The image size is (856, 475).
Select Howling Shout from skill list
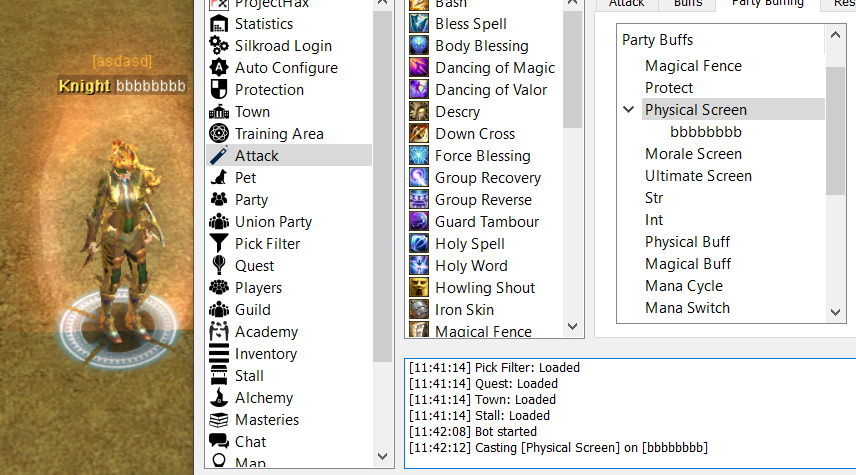pos(484,287)
